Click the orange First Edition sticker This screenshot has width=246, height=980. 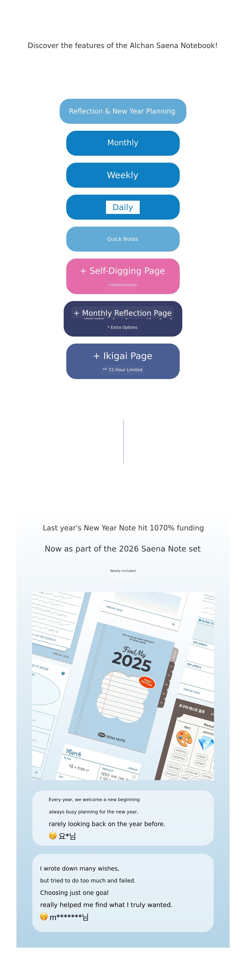(x=147, y=682)
